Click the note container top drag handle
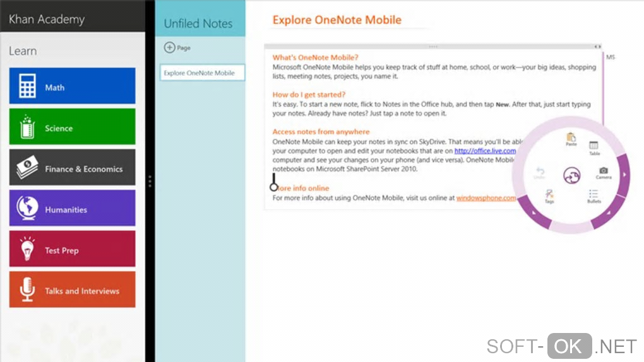The height and width of the screenshot is (362, 644). coord(433,47)
